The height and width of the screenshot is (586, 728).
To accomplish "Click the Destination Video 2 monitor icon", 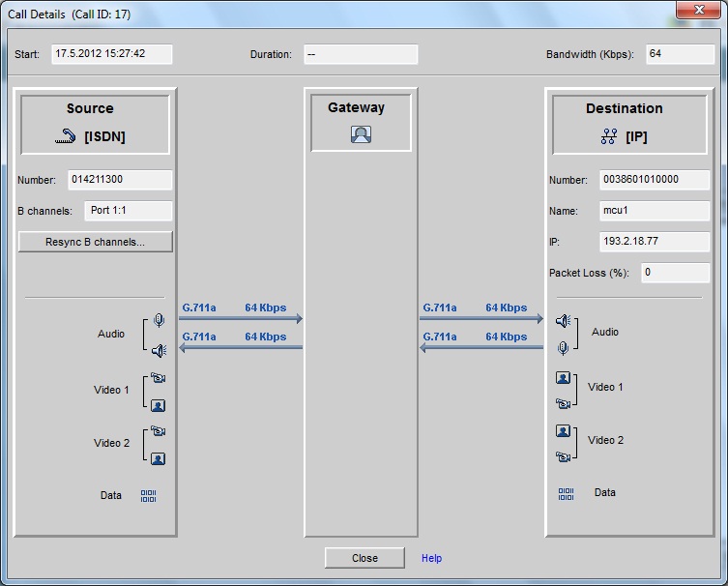I will (564, 431).
